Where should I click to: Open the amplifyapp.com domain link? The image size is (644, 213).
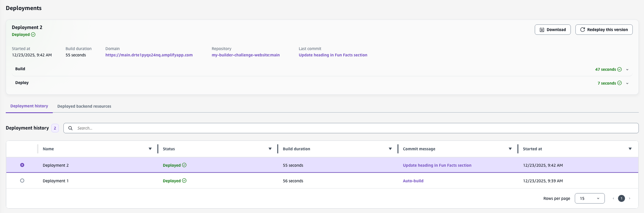click(149, 55)
